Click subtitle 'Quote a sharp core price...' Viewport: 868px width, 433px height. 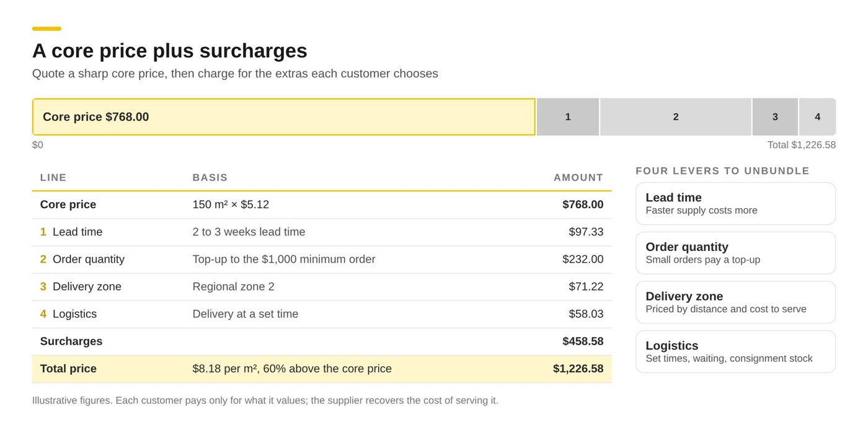235,74
